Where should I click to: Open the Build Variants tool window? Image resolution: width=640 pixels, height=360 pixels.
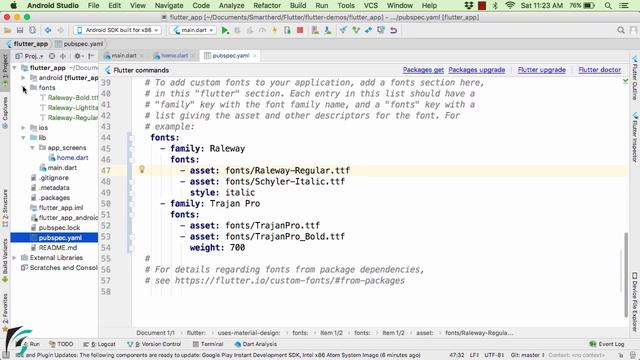point(5,260)
